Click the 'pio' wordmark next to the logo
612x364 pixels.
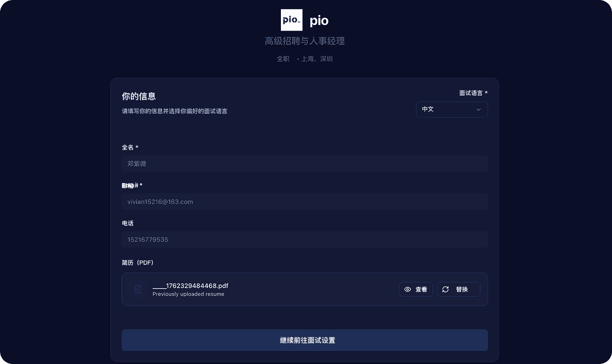click(x=320, y=20)
